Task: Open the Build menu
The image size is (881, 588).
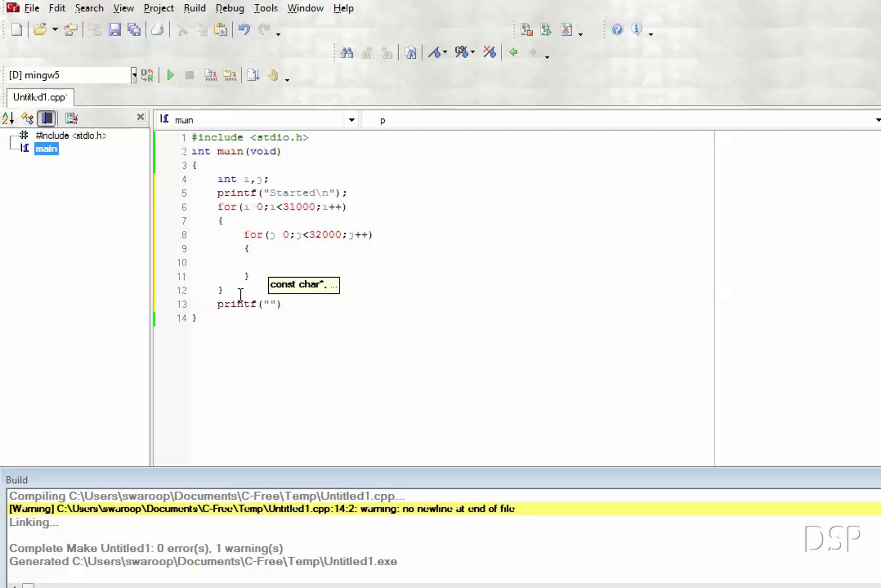Action: point(194,8)
